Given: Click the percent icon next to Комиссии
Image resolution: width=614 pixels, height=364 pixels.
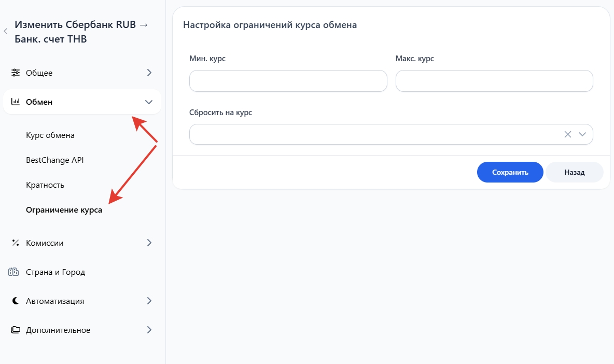Looking at the screenshot, I should 16,243.
